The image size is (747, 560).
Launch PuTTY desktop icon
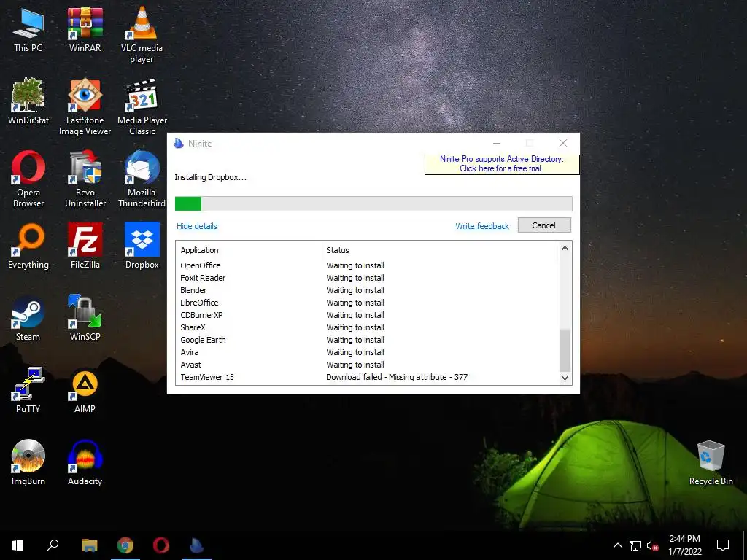28,390
